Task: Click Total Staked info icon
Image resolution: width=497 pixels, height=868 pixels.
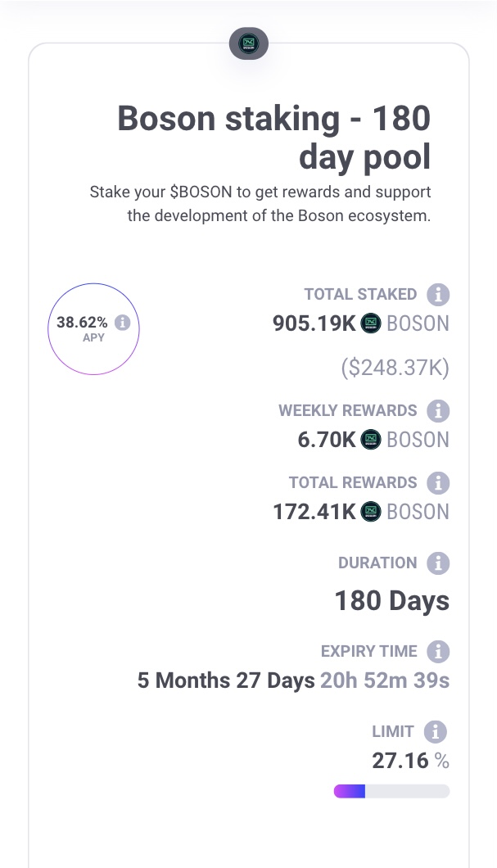Action: tap(438, 295)
